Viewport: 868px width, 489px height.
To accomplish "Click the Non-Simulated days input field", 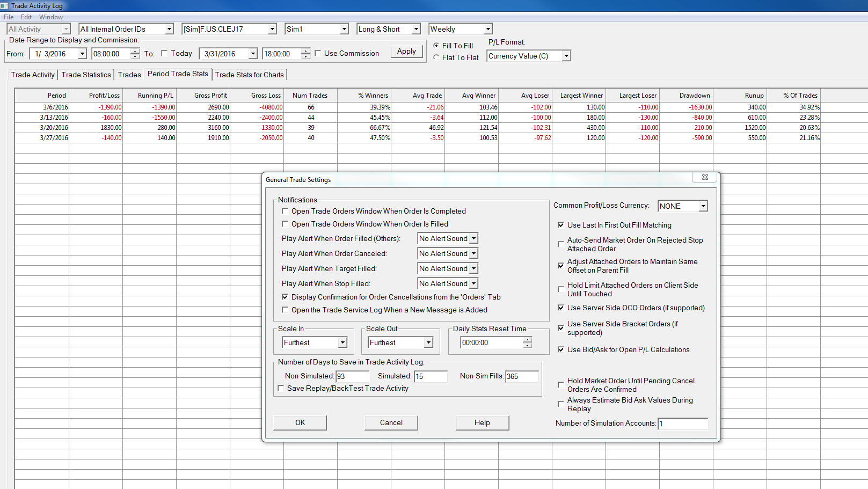I will tap(352, 376).
